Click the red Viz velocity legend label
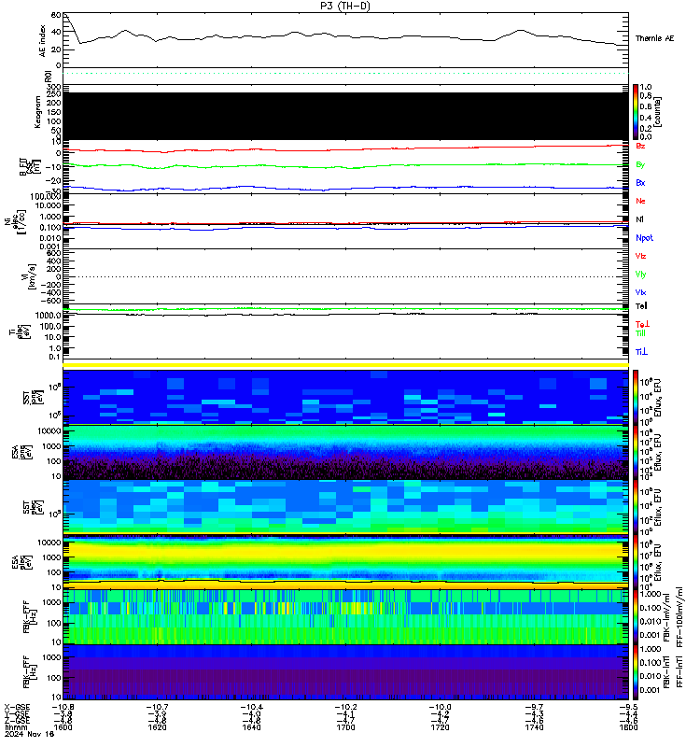The height and width of the screenshot is (747, 700). (640, 256)
